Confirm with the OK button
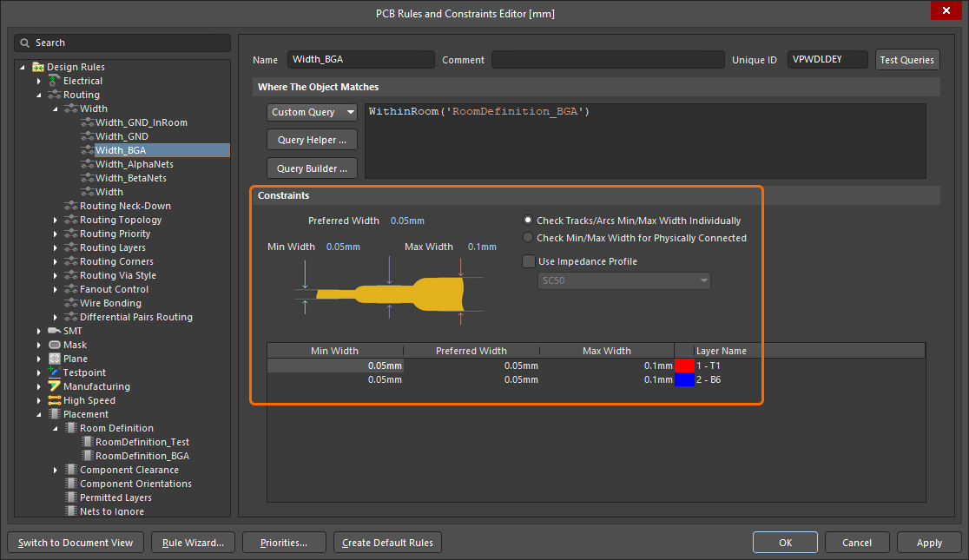Screen dimensions: 969x560 point(786,543)
